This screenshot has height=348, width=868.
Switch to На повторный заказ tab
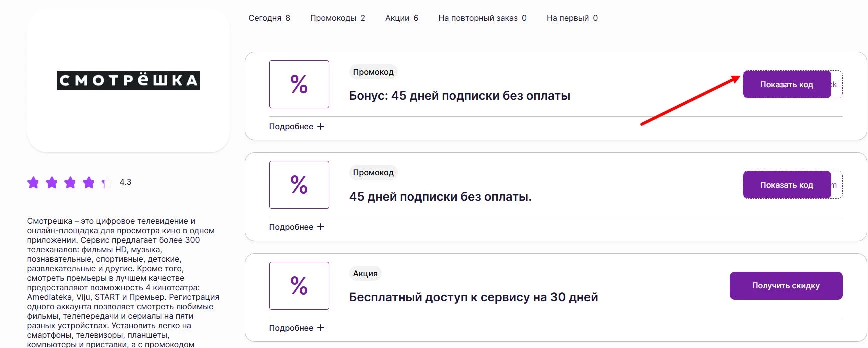tap(483, 18)
